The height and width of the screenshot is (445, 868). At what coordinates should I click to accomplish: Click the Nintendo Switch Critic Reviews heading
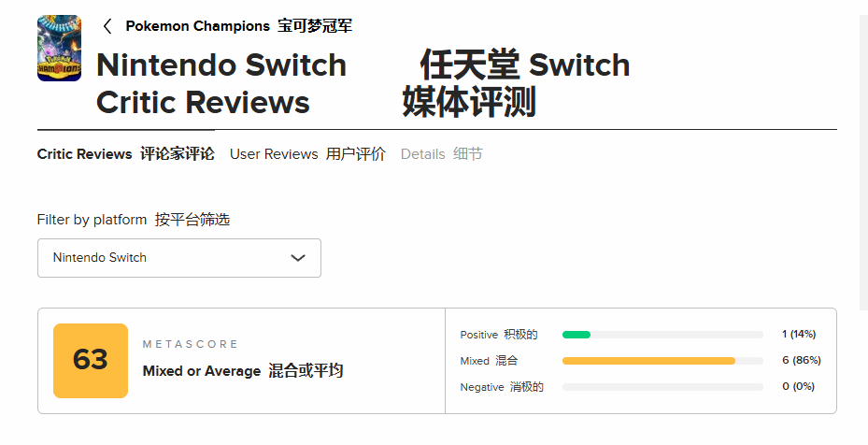221,83
